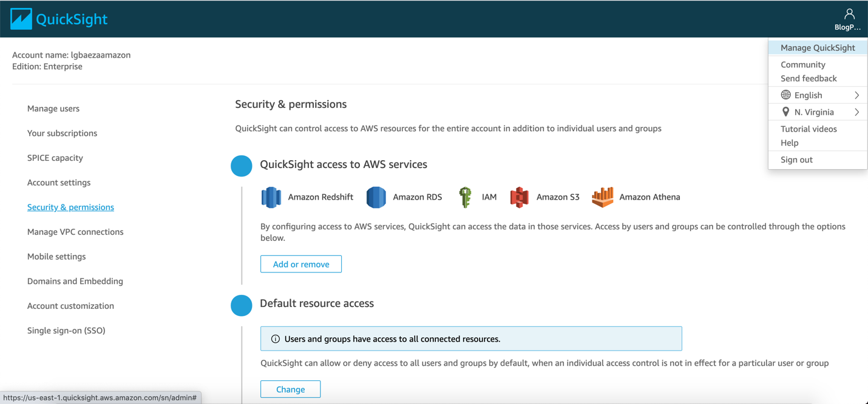The width and height of the screenshot is (868, 404).
Task: Click the IAM key icon
Action: [465, 197]
